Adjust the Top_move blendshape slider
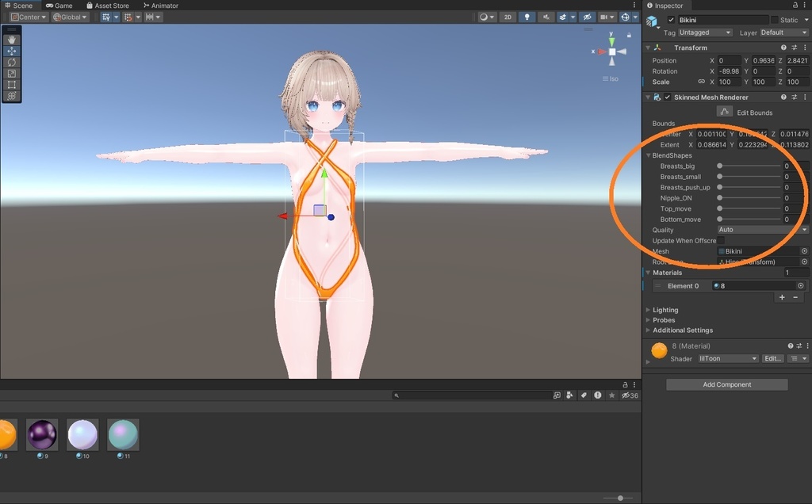Viewport: 812px width, 504px height. 749,208
